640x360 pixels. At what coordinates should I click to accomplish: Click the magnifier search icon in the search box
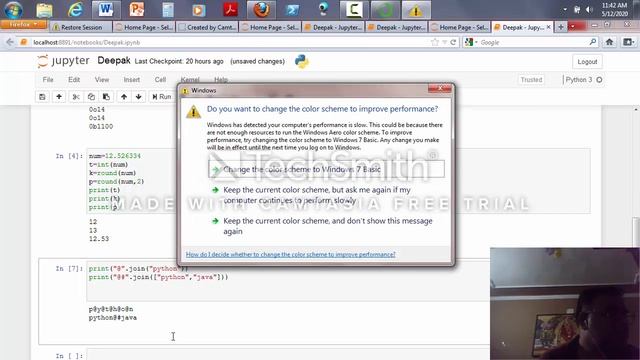click(x=593, y=42)
